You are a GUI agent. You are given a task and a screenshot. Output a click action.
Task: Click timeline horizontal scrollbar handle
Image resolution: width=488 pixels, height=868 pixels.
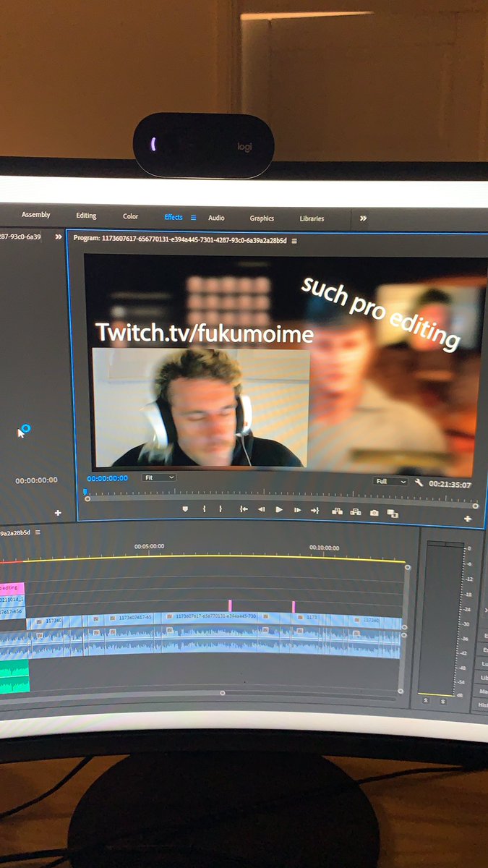[x=222, y=693]
